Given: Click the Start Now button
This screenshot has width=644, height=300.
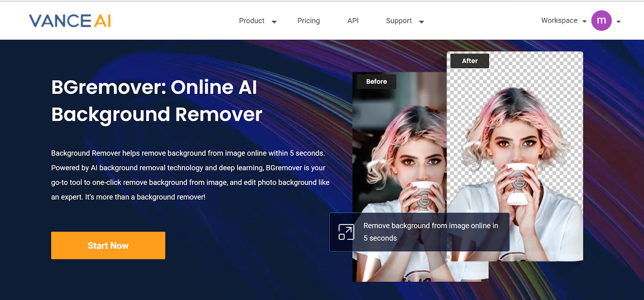Looking at the screenshot, I should tap(108, 245).
